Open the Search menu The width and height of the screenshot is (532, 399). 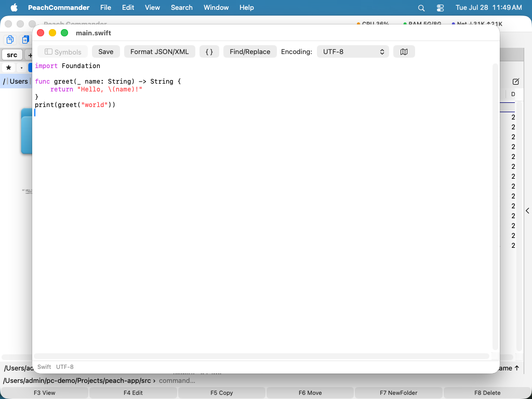coord(181,7)
